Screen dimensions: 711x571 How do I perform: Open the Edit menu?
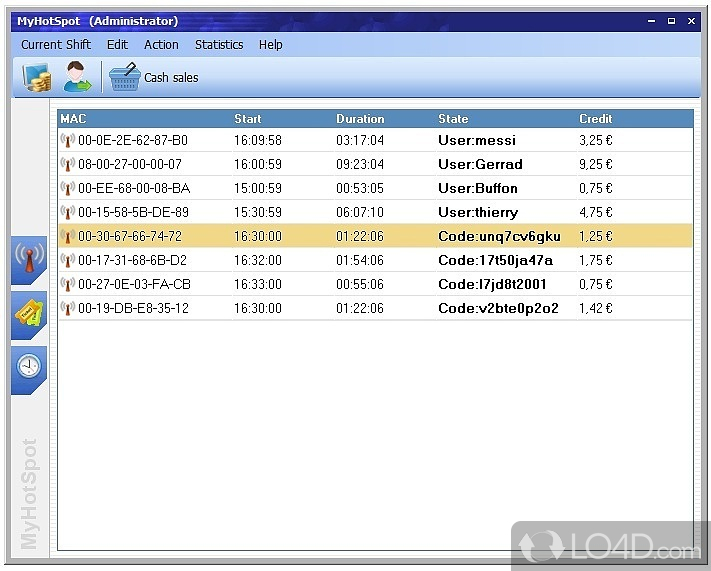point(117,44)
